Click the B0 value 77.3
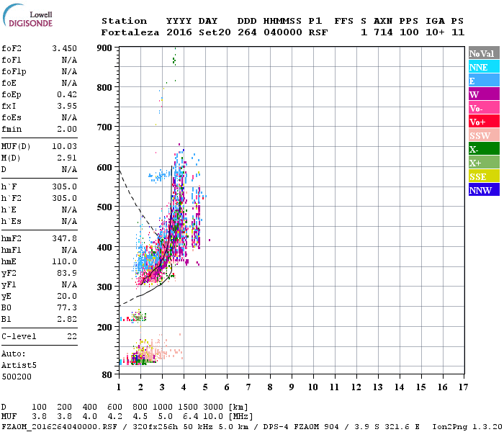504x432 pixels. tap(67, 308)
